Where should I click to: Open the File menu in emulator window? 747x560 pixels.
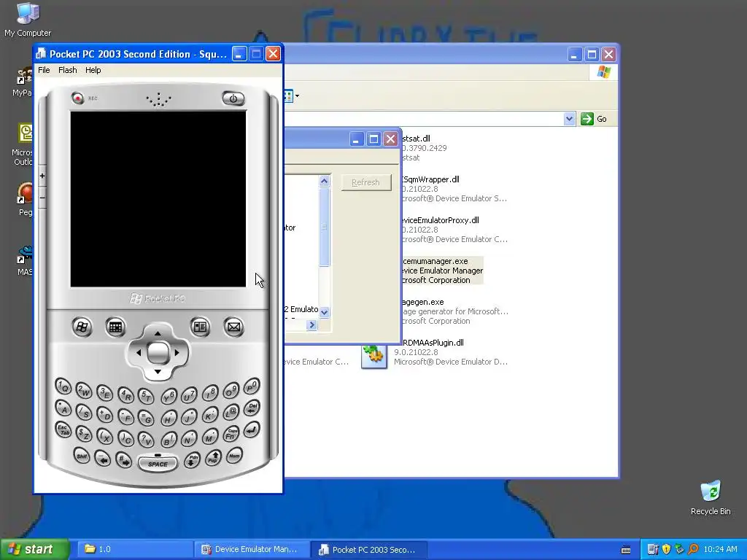click(44, 70)
